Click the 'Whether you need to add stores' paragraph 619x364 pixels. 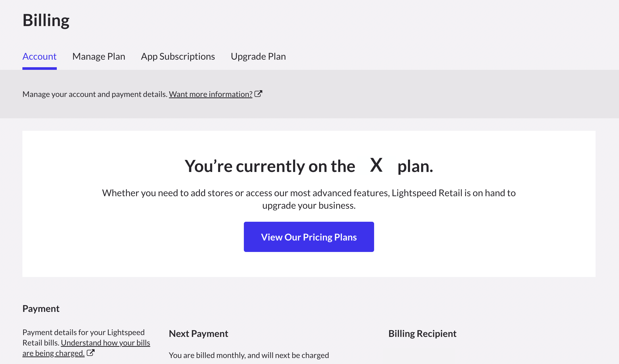(309, 193)
